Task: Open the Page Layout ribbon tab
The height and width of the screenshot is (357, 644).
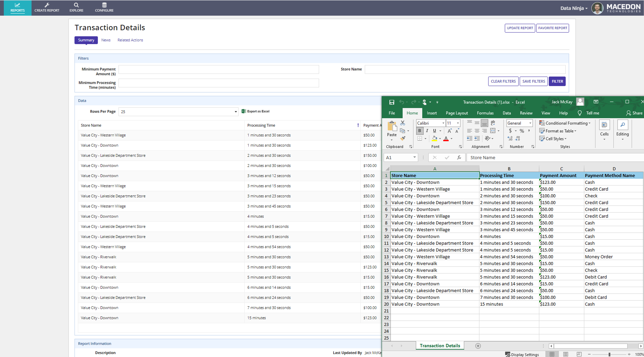Action: tap(457, 113)
